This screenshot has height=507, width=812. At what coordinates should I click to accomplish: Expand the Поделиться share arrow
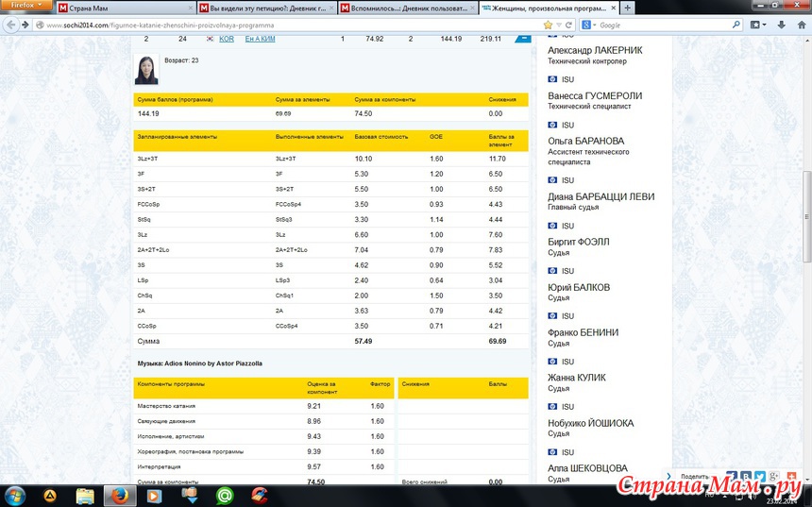(669, 477)
